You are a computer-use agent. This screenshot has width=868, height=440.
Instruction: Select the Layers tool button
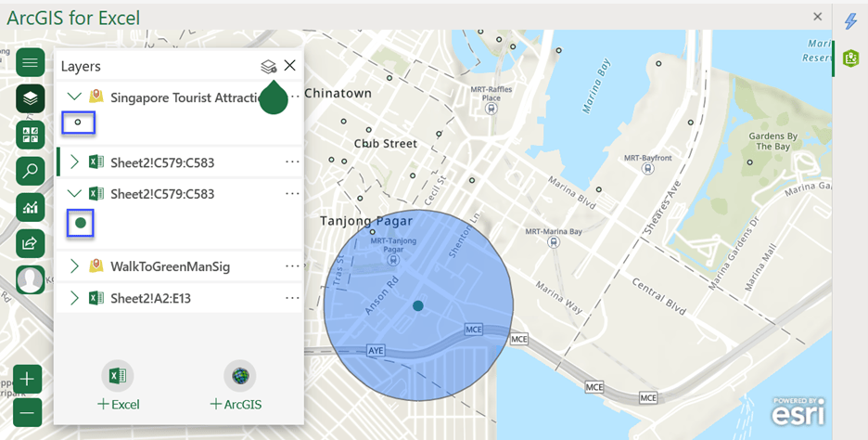(x=30, y=98)
